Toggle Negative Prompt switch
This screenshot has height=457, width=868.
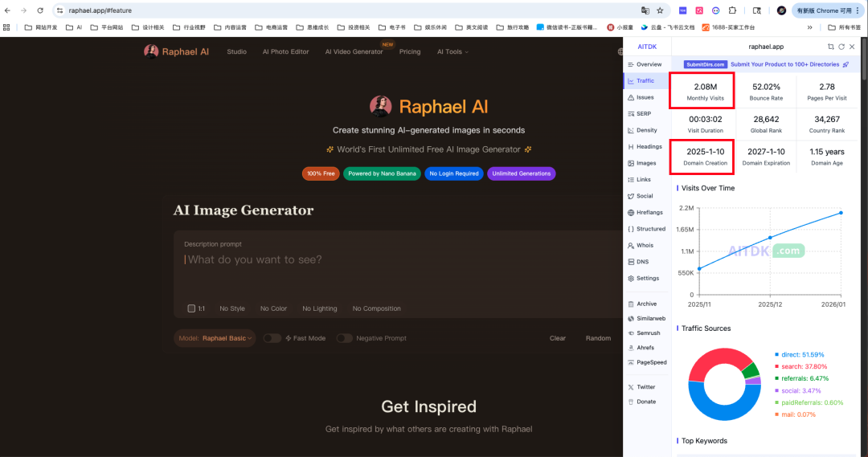click(x=344, y=338)
